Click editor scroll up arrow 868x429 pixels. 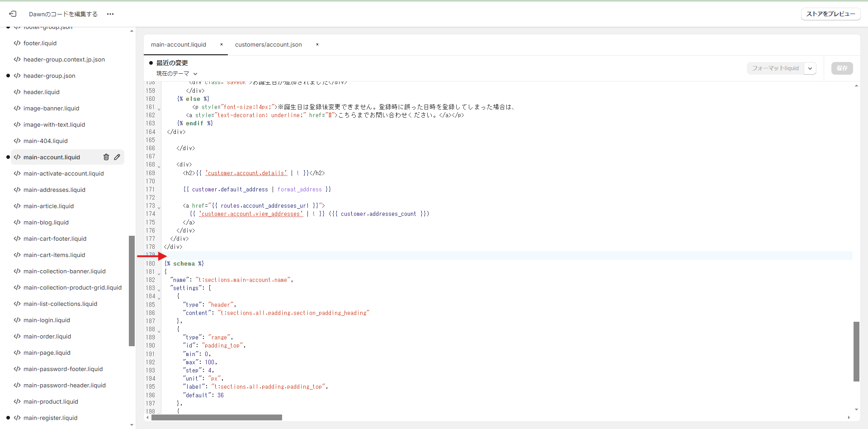tap(856, 86)
